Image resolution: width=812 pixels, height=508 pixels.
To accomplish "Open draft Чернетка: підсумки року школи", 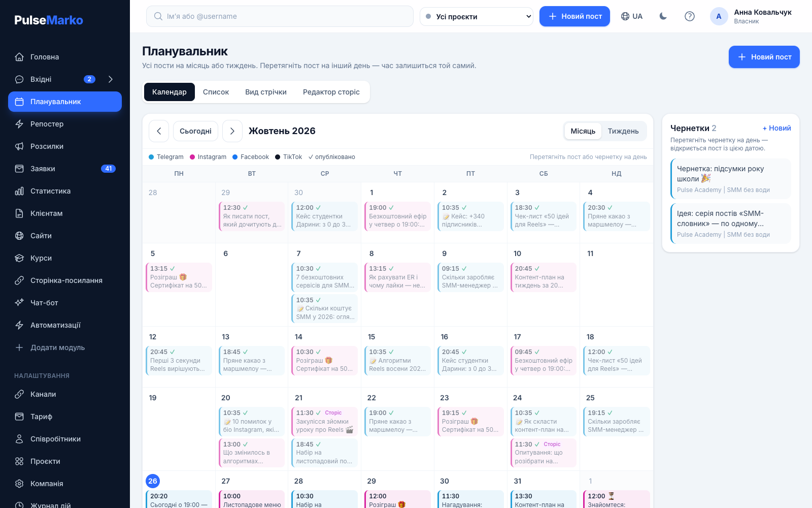I will point(731,179).
